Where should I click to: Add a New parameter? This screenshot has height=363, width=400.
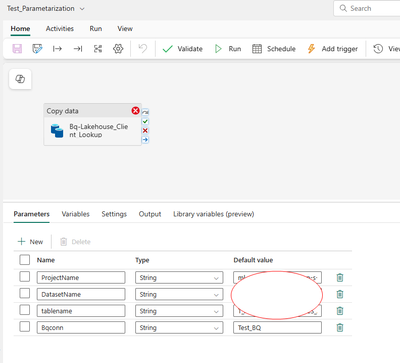30,242
